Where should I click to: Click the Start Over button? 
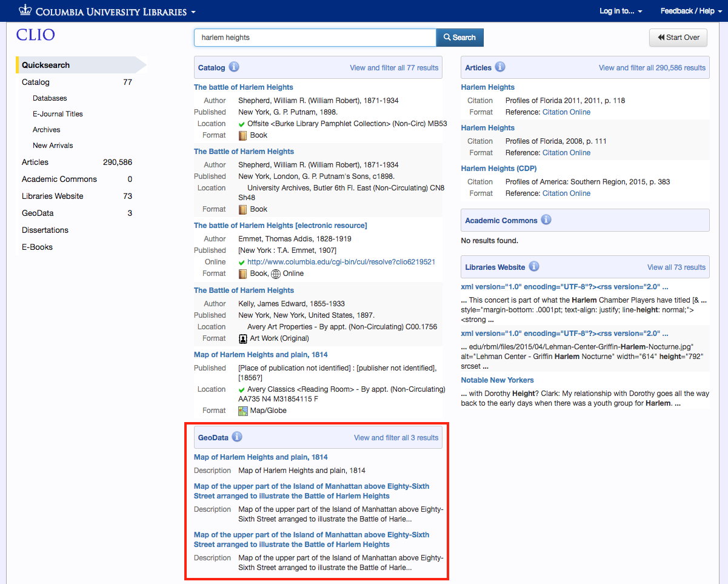[x=678, y=38]
